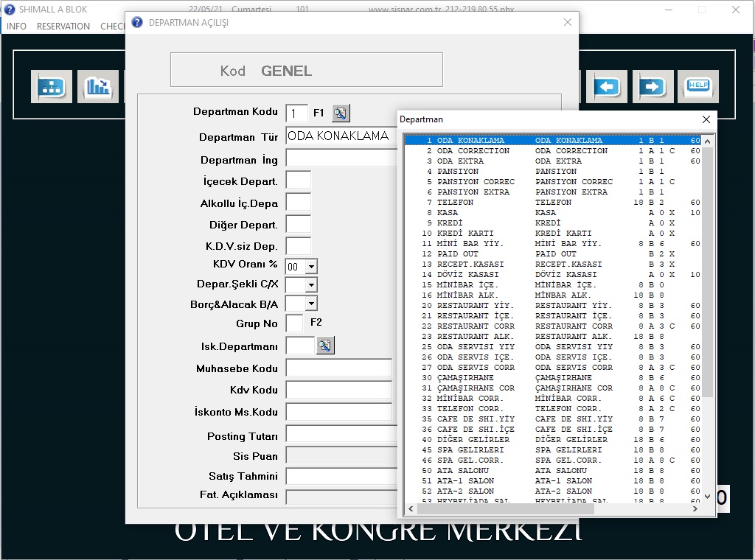Click the Alkollu İç.Depa field
The height and width of the screenshot is (560, 755).
(298, 202)
